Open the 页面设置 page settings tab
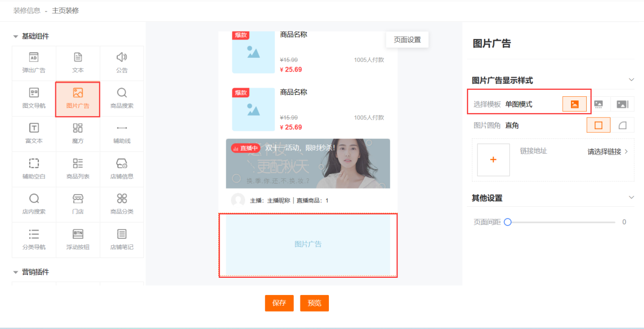 [x=407, y=40]
